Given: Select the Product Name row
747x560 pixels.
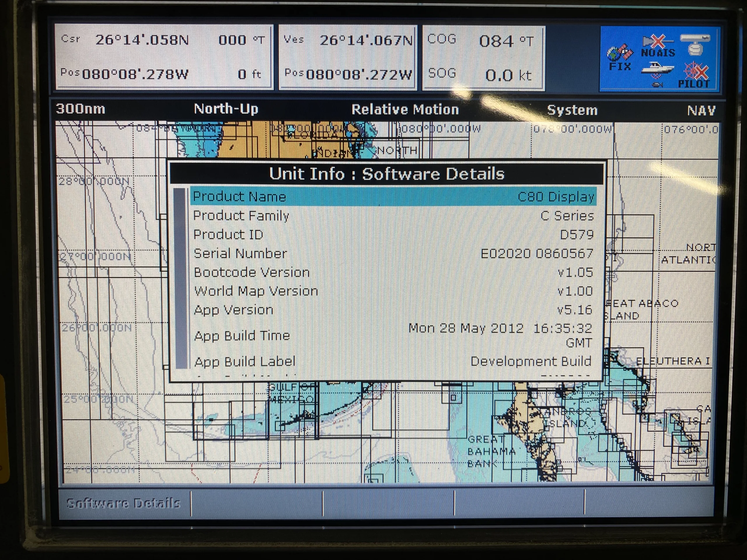Looking at the screenshot, I should click(x=393, y=196).
